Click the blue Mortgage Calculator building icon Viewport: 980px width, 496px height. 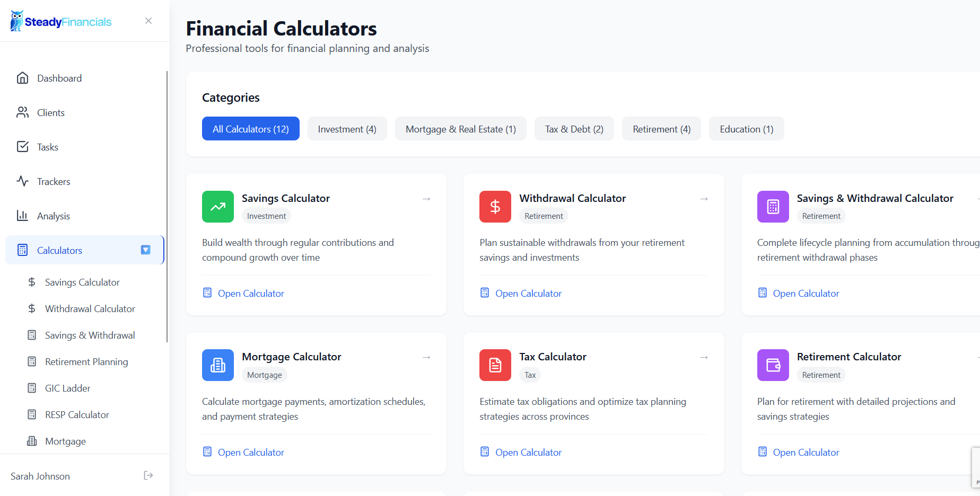point(217,365)
